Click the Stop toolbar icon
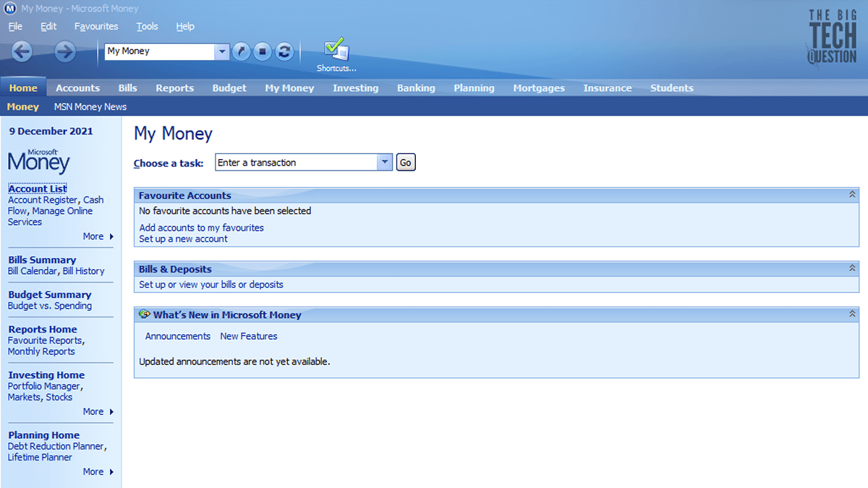The height and width of the screenshot is (488, 868). coord(262,51)
